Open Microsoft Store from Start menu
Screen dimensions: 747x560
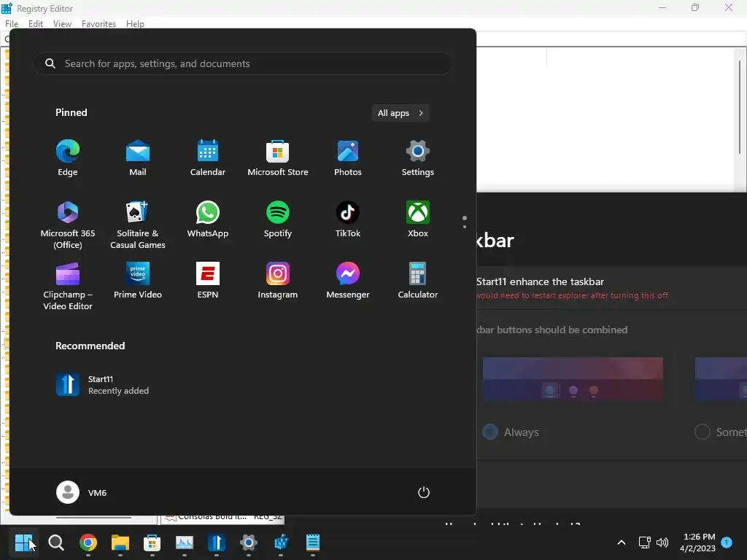278,158
